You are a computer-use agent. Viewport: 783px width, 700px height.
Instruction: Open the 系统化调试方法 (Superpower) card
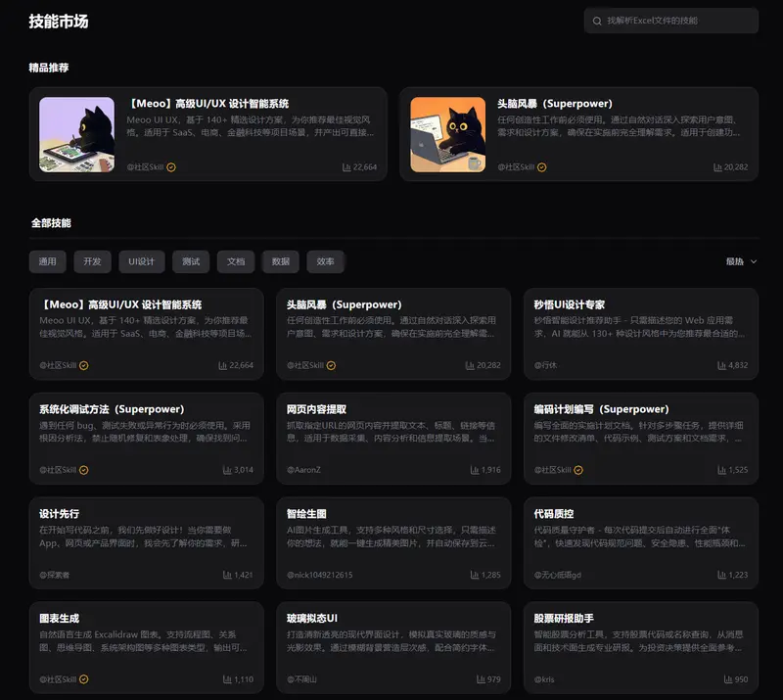coord(146,439)
